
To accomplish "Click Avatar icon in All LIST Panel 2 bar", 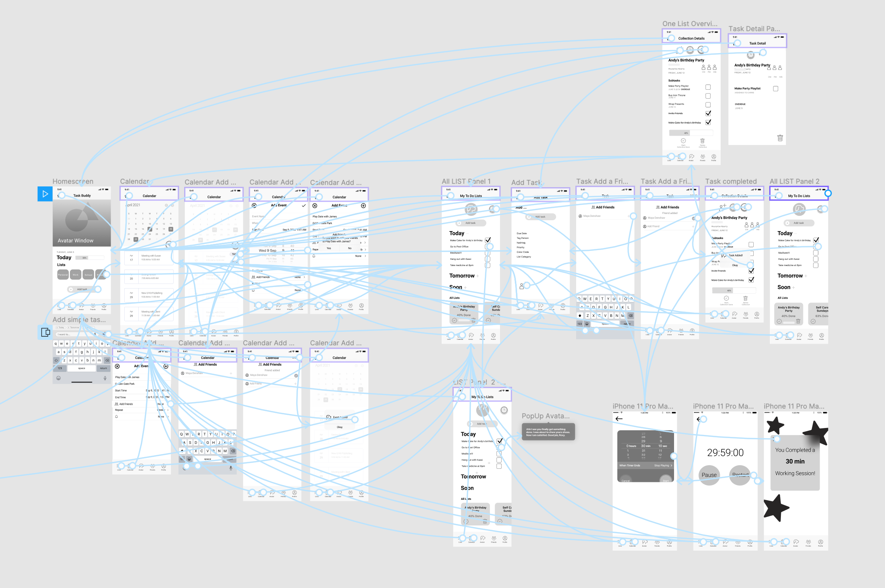I will [799, 335].
